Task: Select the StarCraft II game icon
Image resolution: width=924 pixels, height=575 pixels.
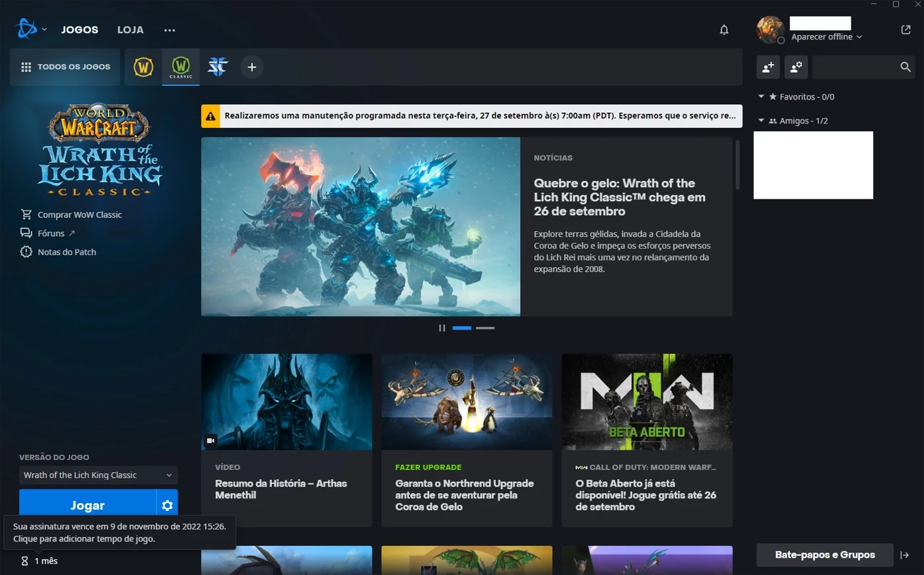Action: point(218,67)
